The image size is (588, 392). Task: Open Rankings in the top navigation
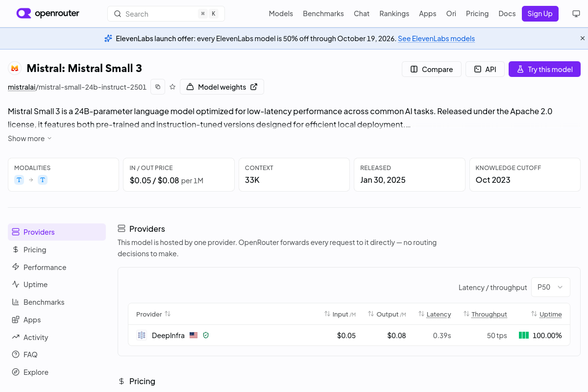pos(394,14)
